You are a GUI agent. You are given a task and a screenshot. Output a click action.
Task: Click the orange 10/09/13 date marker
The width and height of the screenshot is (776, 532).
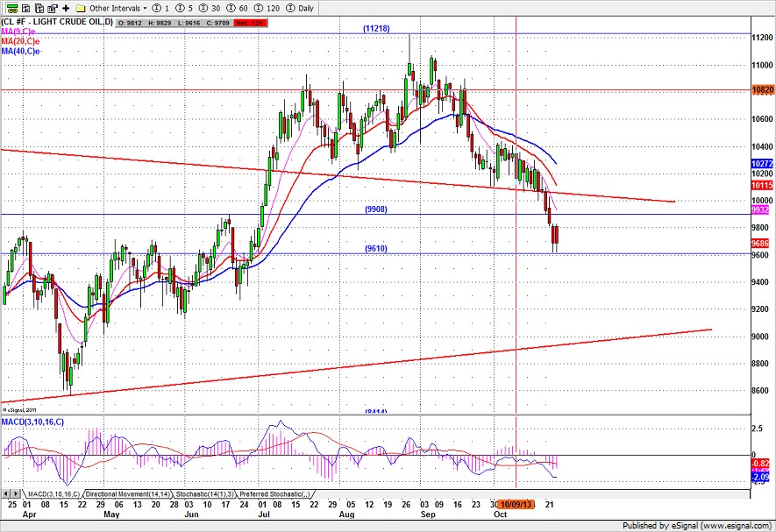[x=515, y=505]
